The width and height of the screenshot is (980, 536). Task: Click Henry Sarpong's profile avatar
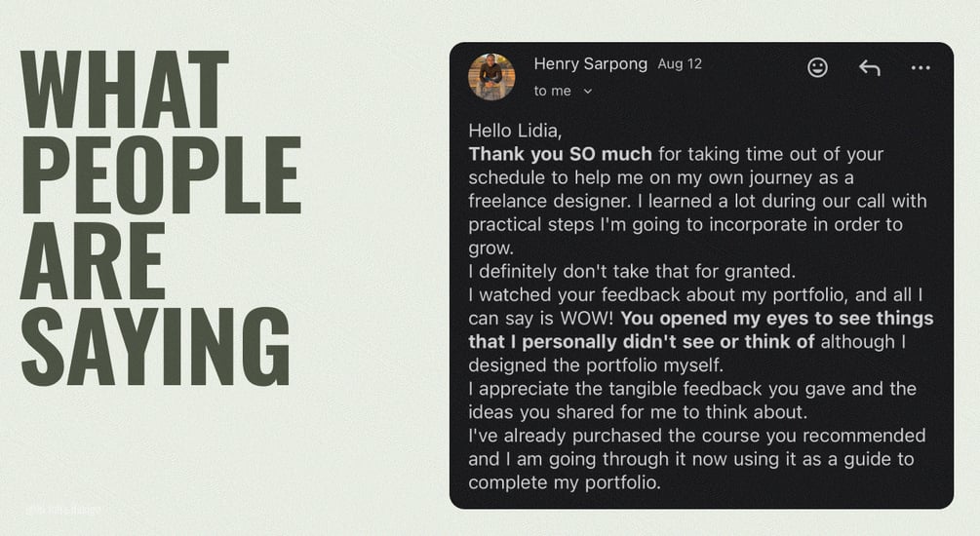[492, 77]
